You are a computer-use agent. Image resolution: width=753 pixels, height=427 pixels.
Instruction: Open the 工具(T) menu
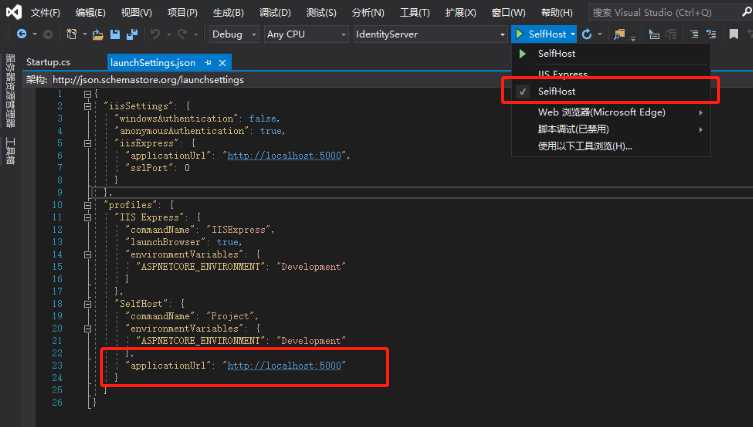[x=415, y=12]
